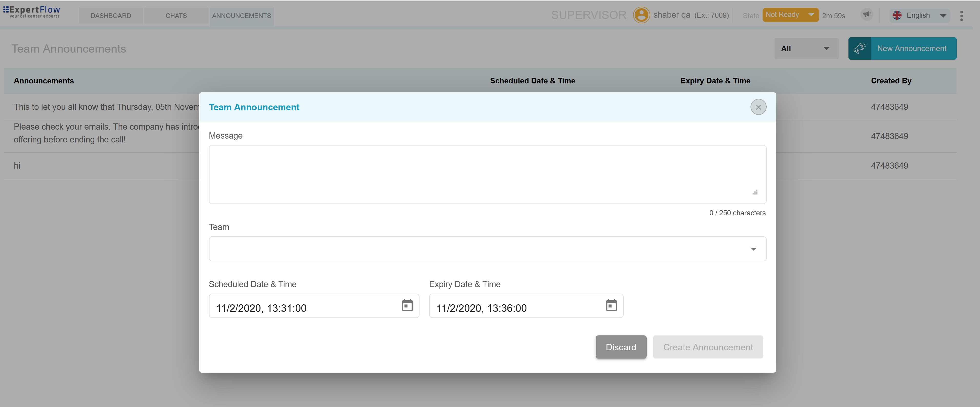Click the UK flag language icon
Screen dimensions: 980x407
tap(897, 15)
